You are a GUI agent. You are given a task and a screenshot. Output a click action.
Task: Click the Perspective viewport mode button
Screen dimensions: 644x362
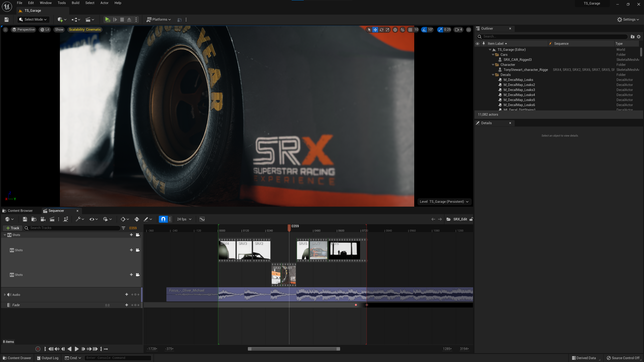pos(23,30)
